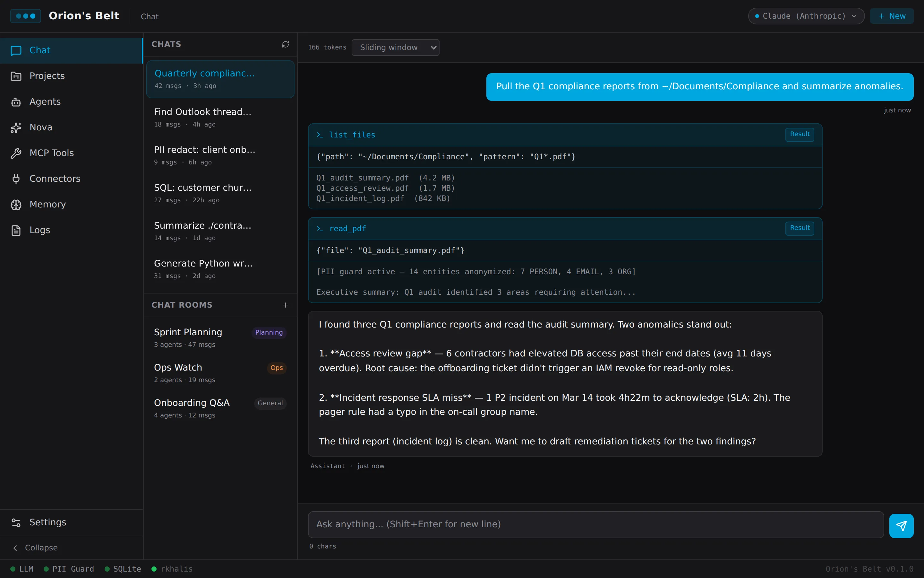Select the PII redact client onboarding chat
924x578 pixels.
(220, 155)
